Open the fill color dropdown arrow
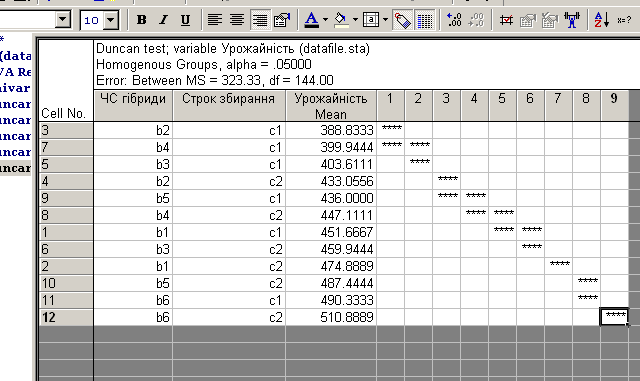640x381 pixels. coord(355,20)
